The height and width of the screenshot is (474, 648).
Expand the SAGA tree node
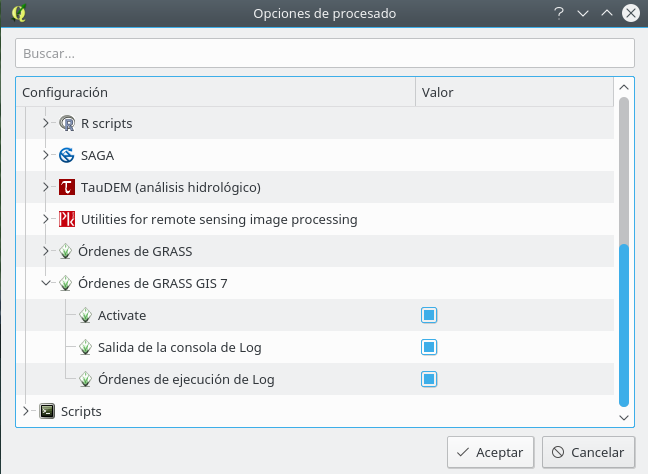tap(45, 155)
